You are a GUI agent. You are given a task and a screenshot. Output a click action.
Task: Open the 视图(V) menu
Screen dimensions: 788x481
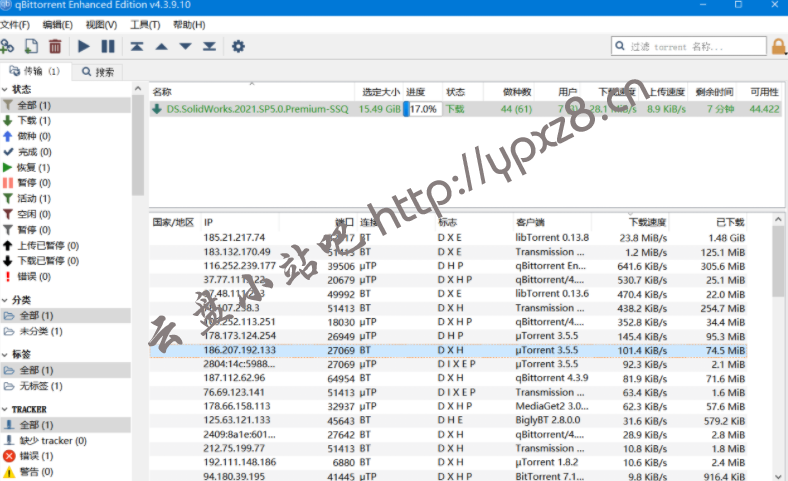[x=102, y=25]
